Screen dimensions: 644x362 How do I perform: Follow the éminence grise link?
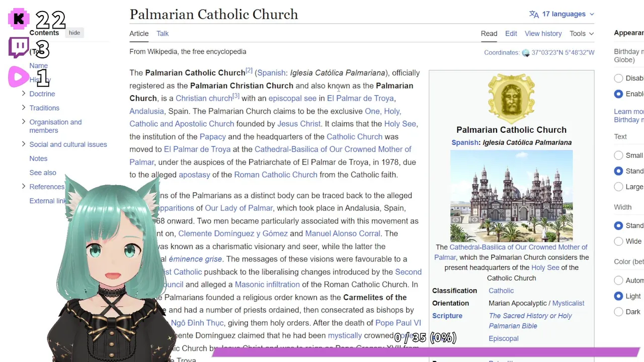[195, 259]
